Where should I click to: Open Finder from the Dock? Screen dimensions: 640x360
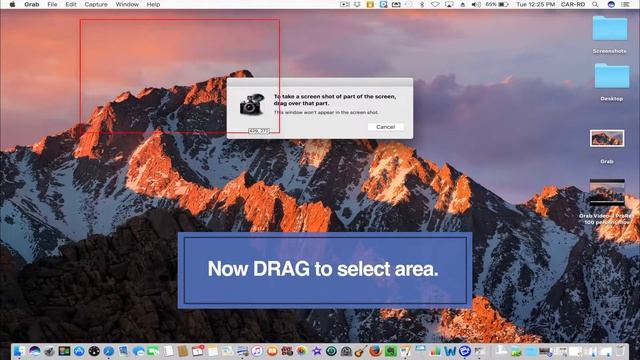click(x=19, y=351)
